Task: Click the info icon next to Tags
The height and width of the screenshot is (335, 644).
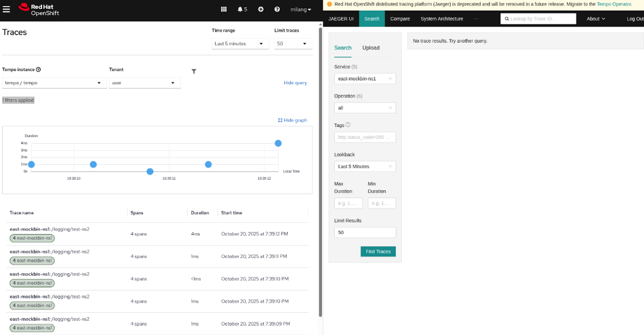Action: [348, 125]
